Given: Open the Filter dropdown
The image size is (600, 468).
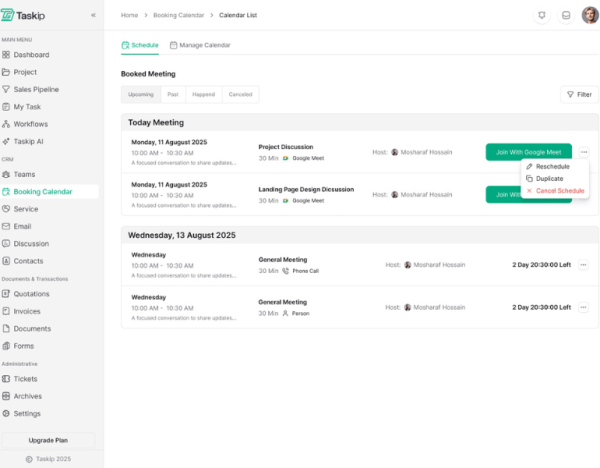Looking at the screenshot, I should [x=579, y=94].
